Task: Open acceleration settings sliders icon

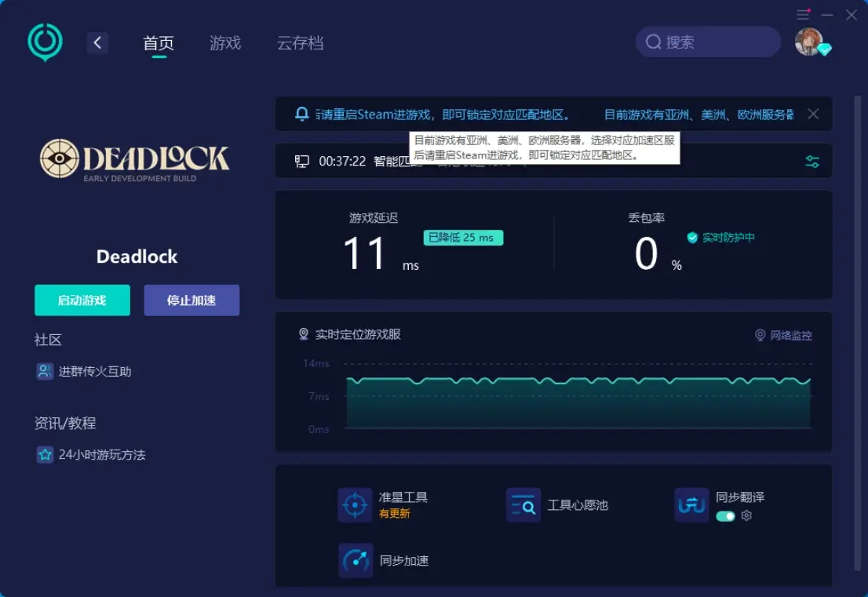Action: click(x=812, y=162)
